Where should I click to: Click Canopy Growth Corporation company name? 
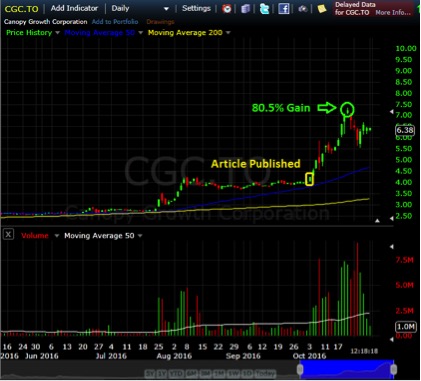click(x=46, y=22)
